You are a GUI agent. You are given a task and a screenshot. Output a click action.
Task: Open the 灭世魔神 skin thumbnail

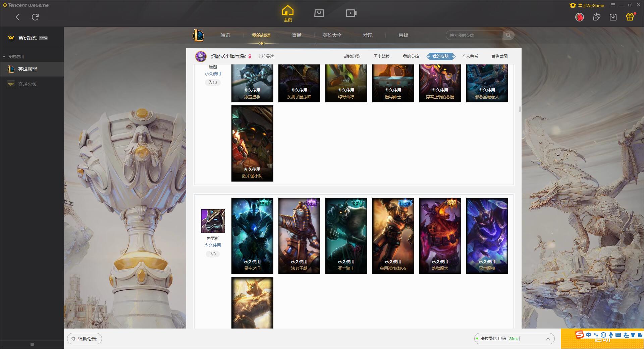(487, 236)
